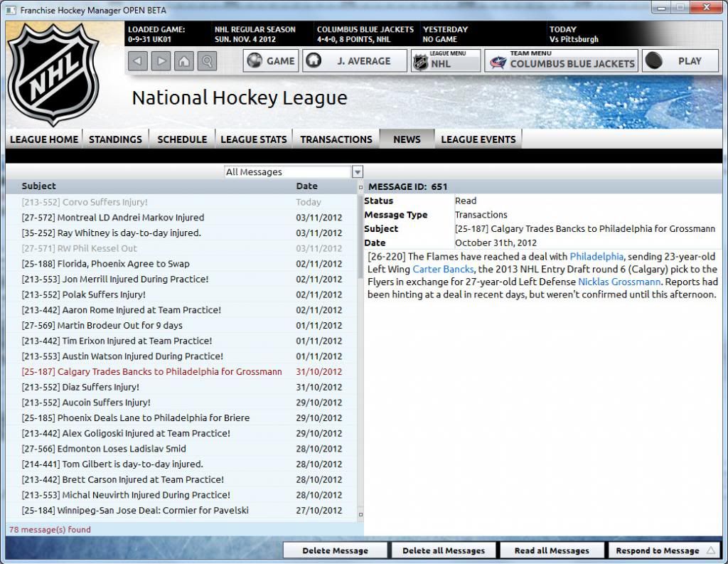
Task: Open the Carter Bancks player link
Action: coord(443,269)
